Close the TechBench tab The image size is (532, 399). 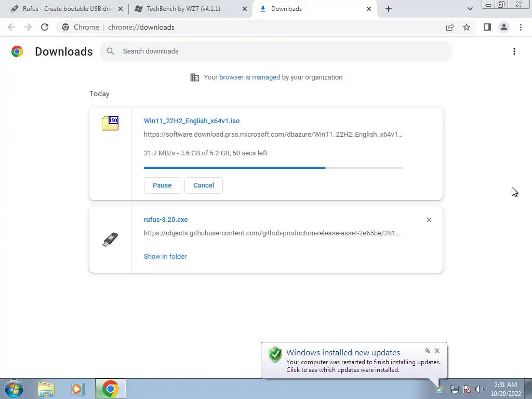pos(245,9)
